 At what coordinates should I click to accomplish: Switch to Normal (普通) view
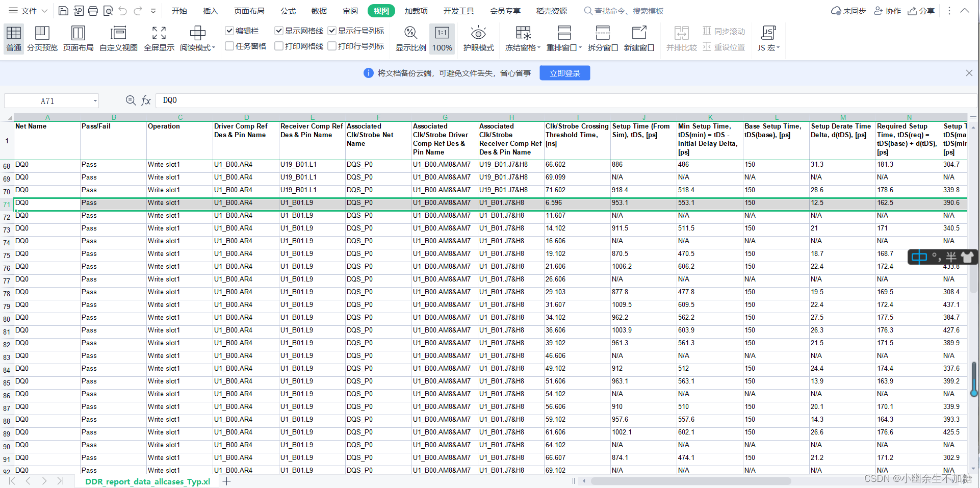pyautogui.click(x=14, y=39)
